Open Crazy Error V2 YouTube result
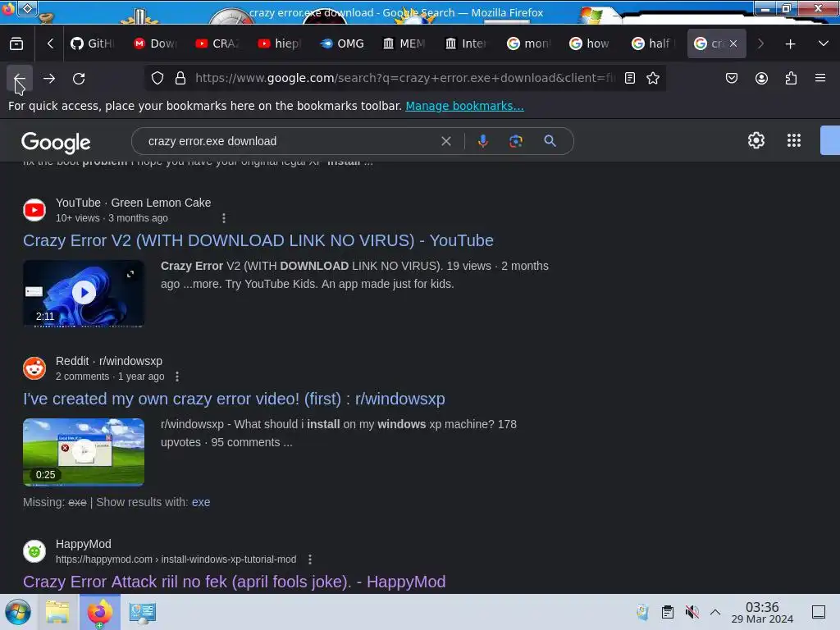This screenshot has width=840, height=630. [258, 240]
